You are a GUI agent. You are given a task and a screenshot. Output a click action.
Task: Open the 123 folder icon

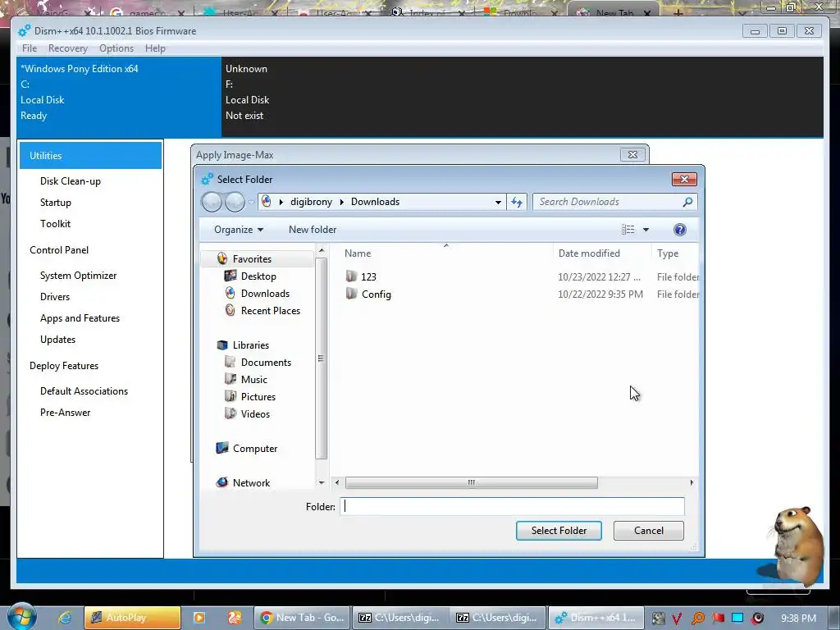[x=351, y=276]
